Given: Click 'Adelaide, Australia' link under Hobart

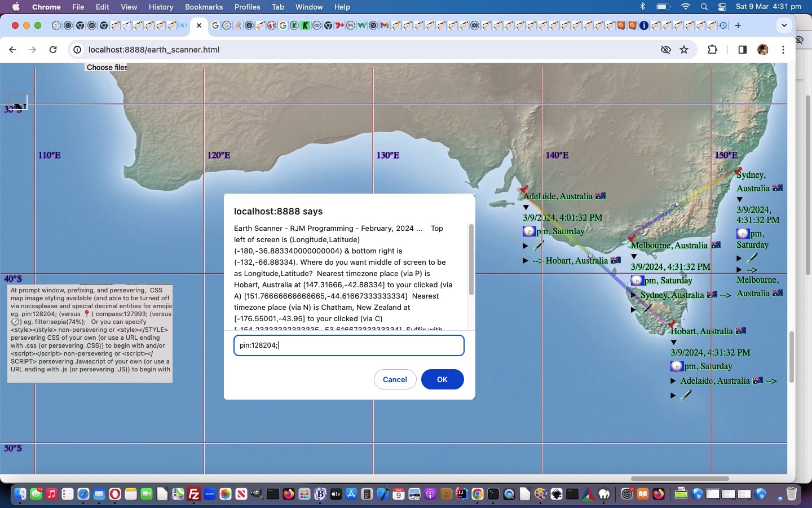Looking at the screenshot, I should (715, 381).
